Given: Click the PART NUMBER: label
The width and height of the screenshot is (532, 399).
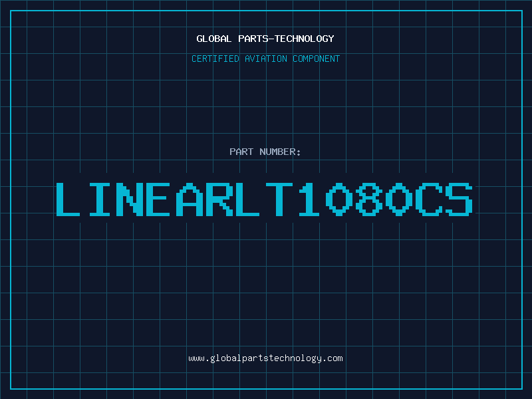Looking at the screenshot, I should tap(265, 152).
